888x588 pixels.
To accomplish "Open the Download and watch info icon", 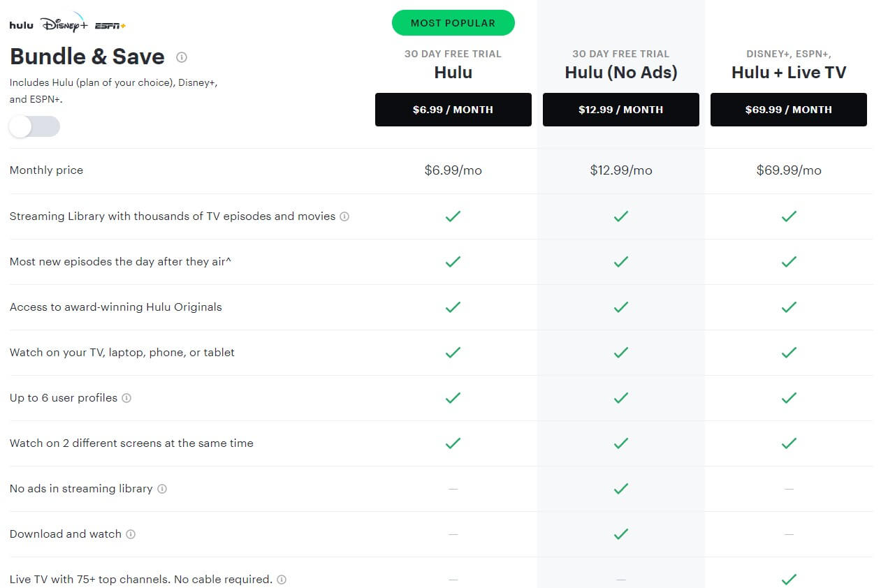I will pyautogui.click(x=131, y=534).
